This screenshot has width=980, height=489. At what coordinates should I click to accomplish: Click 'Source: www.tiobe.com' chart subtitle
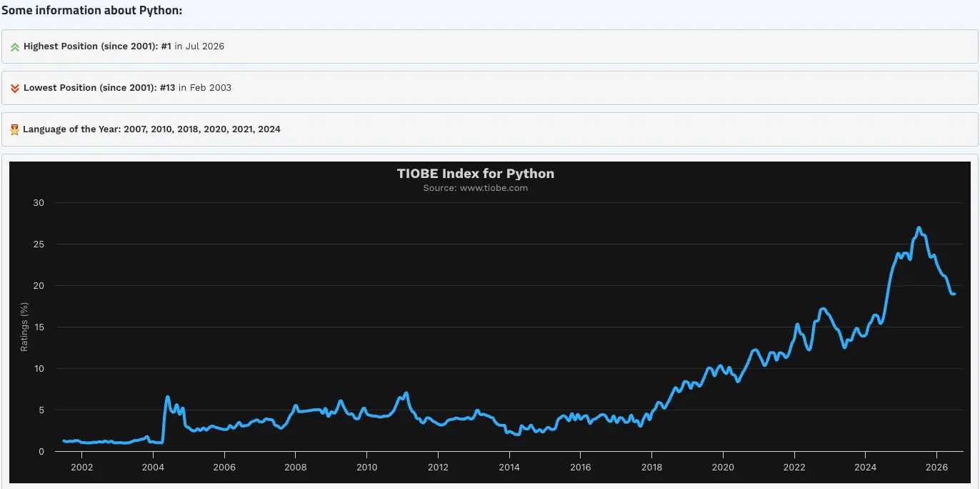tap(476, 188)
